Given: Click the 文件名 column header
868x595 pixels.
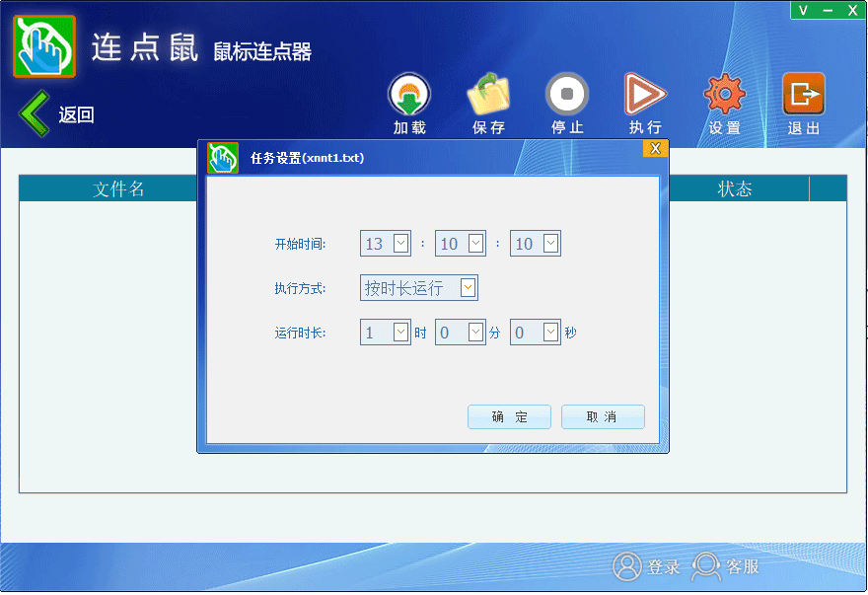Looking at the screenshot, I should pos(118,188).
